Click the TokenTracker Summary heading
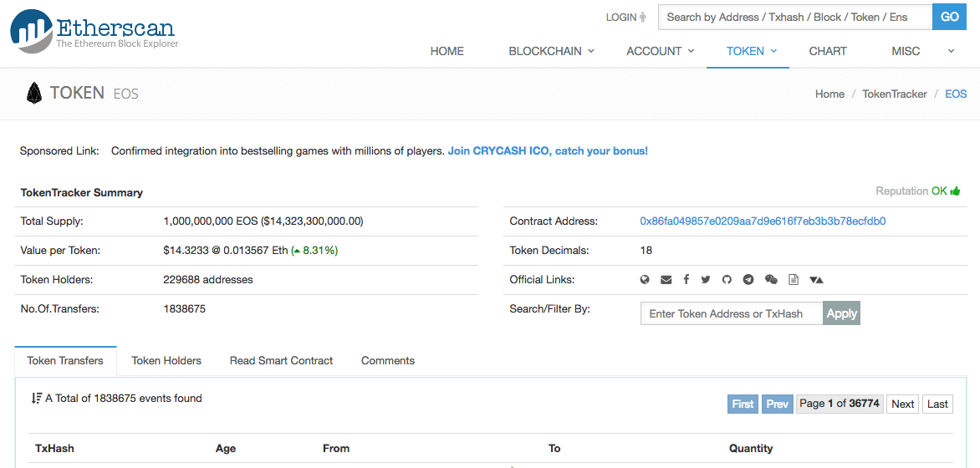Image resolution: width=980 pixels, height=468 pixels. point(82,192)
